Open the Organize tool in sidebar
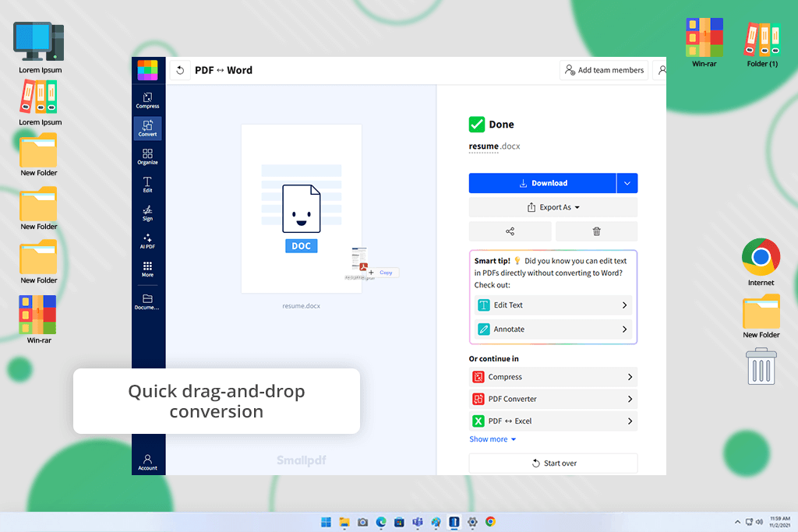Viewport: 798px width, 532px height. pyautogui.click(x=147, y=156)
